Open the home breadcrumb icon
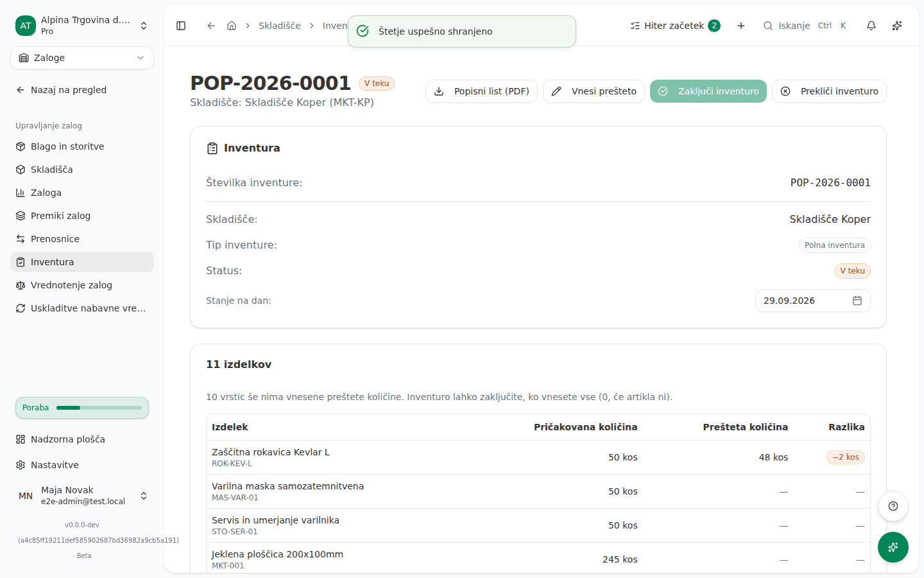 click(x=232, y=26)
